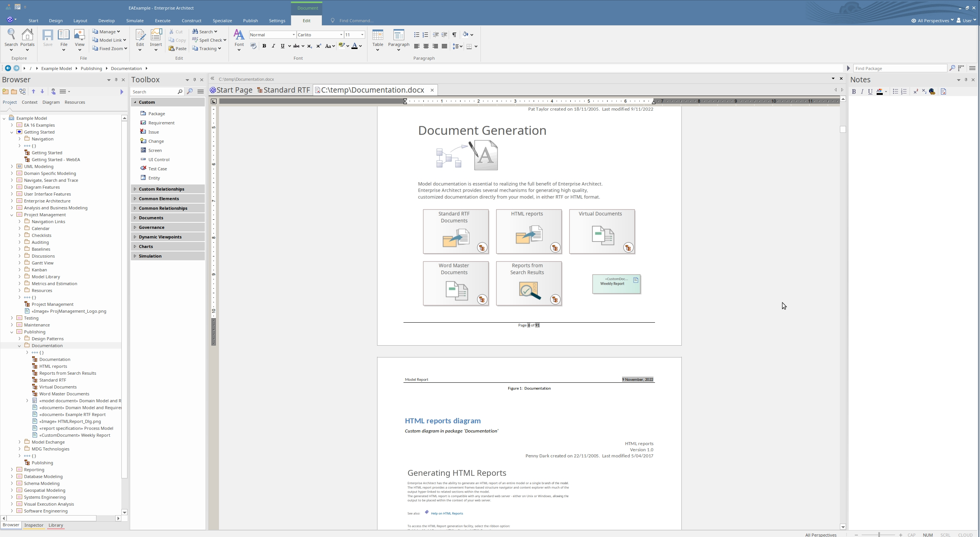The width and height of the screenshot is (980, 537).
Task: Click the Toolbox magnifier find icon
Action: pyautogui.click(x=190, y=91)
